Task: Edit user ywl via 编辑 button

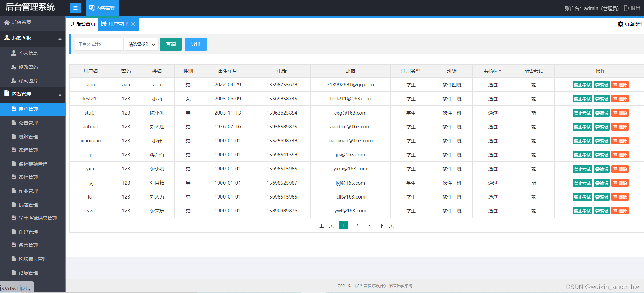Action: pyautogui.click(x=602, y=211)
